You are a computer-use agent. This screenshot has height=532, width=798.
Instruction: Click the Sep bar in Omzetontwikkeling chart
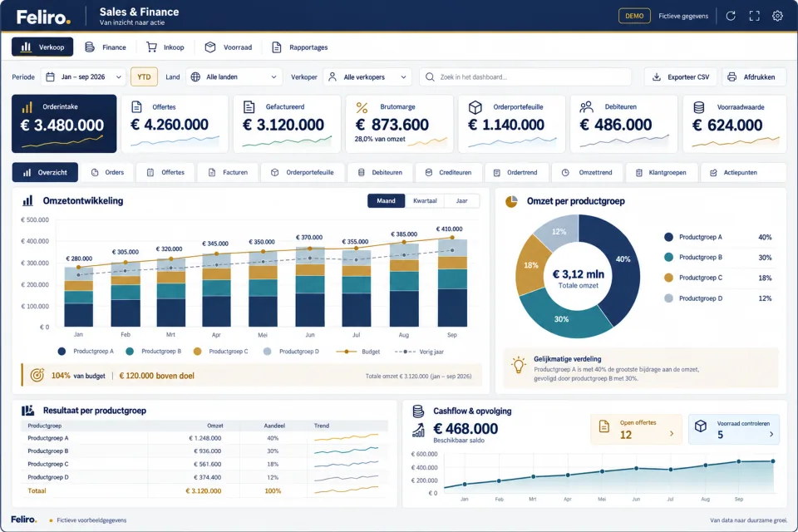click(x=452, y=283)
